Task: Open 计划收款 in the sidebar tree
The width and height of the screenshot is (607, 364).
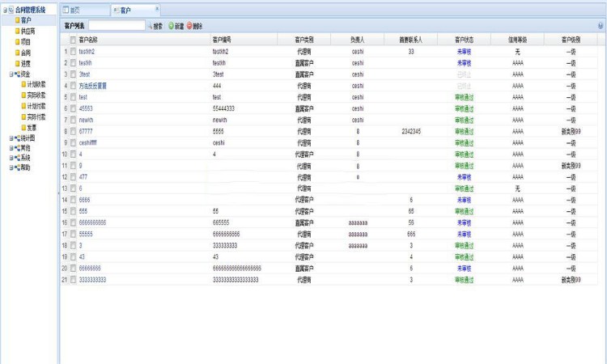Action: coord(36,84)
